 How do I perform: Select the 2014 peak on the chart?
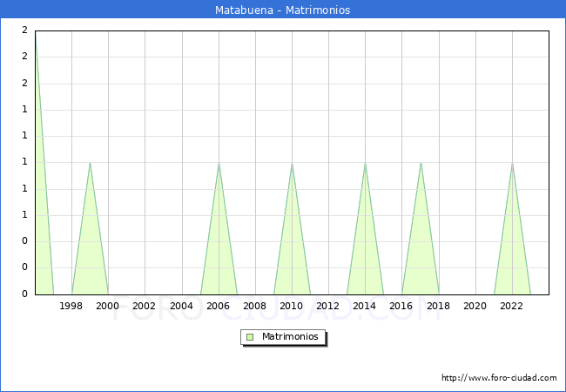pyautogui.click(x=365, y=164)
